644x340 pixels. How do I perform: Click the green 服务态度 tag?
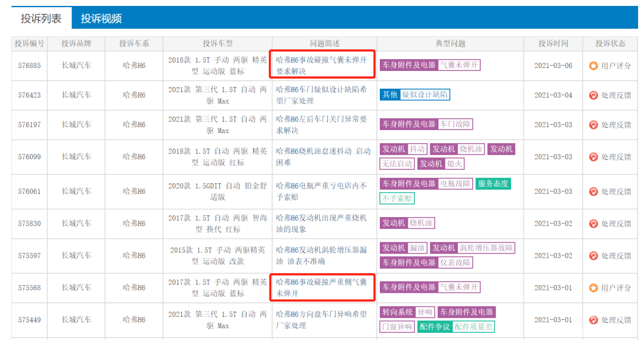pos(493,184)
